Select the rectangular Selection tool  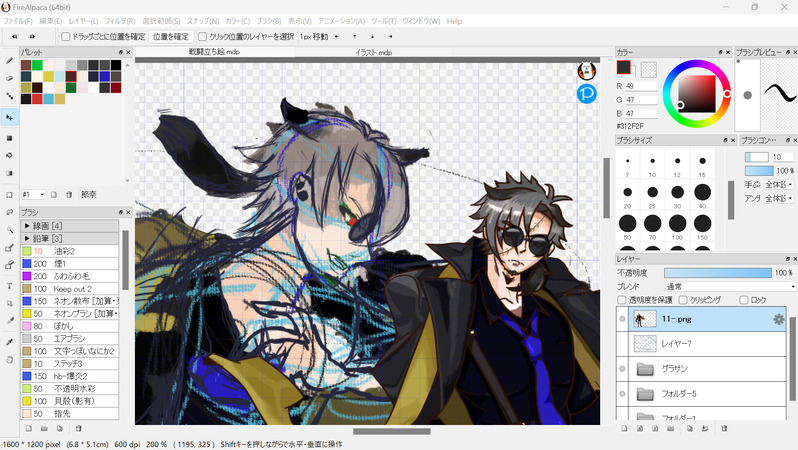9,195
